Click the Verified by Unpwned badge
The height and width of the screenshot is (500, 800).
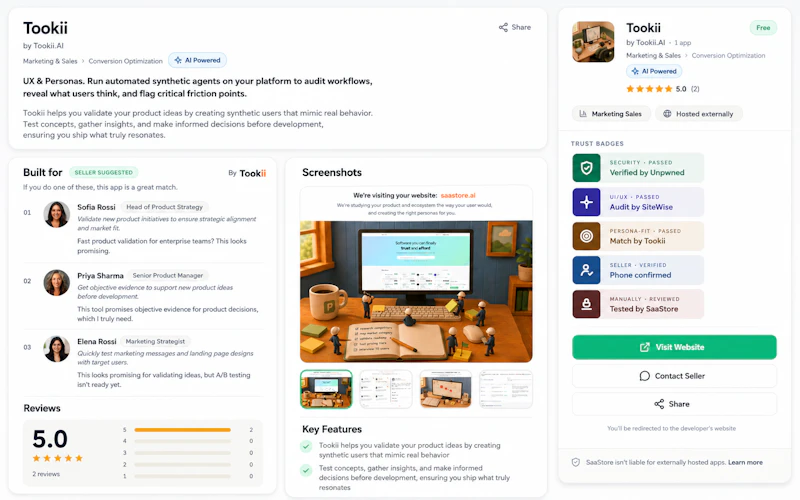pos(638,168)
